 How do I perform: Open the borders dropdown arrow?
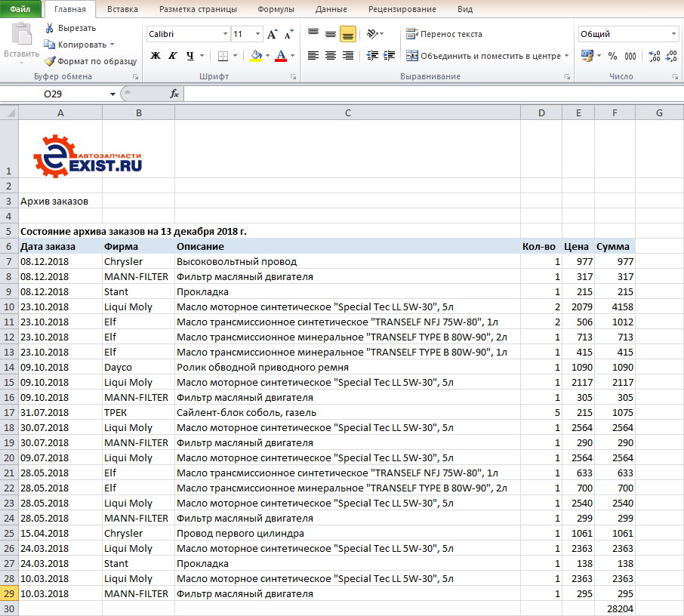(235, 55)
